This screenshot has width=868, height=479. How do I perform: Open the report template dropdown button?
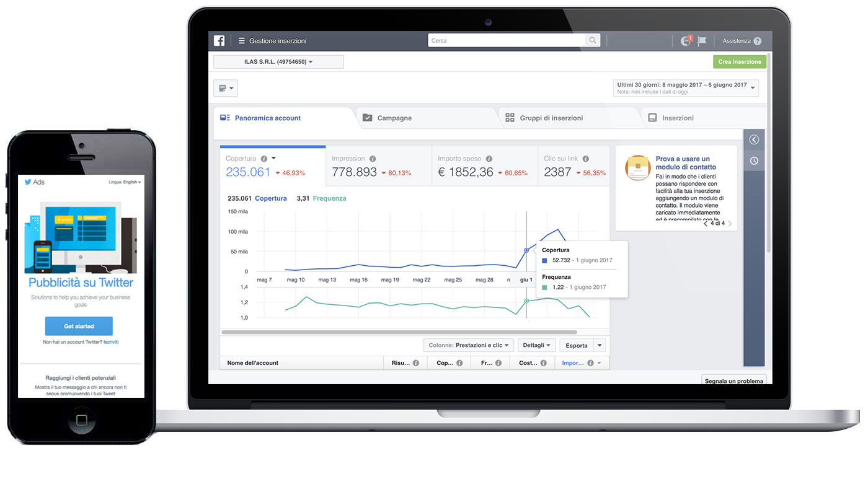pyautogui.click(x=226, y=89)
